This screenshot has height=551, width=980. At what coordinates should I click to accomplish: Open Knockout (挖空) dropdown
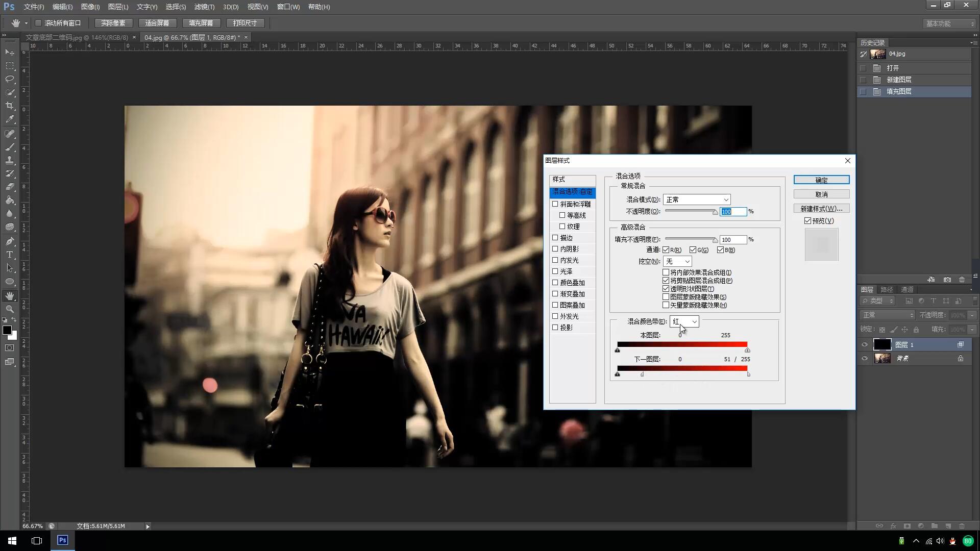tap(677, 261)
